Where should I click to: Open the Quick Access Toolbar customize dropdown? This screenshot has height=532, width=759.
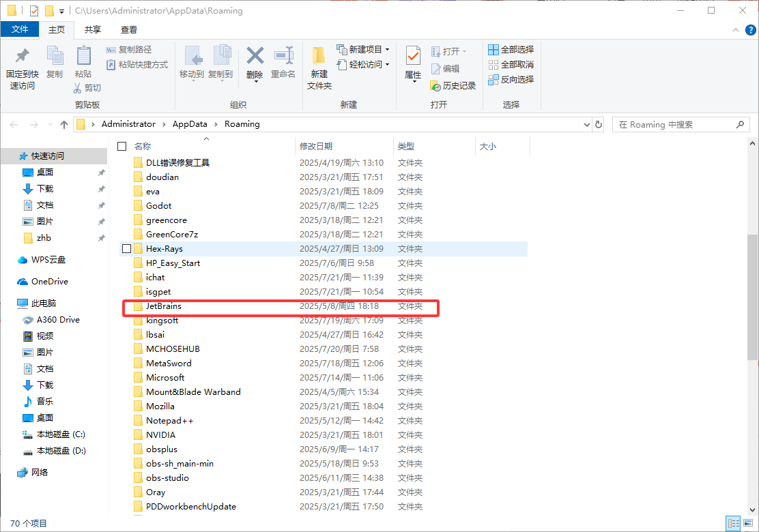(x=61, y=11)
